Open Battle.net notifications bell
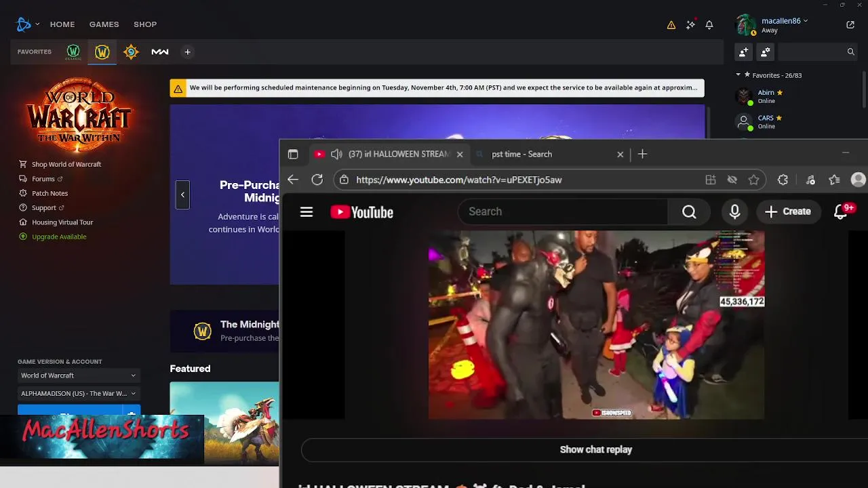Screen dimensions: 868x488 709,25
